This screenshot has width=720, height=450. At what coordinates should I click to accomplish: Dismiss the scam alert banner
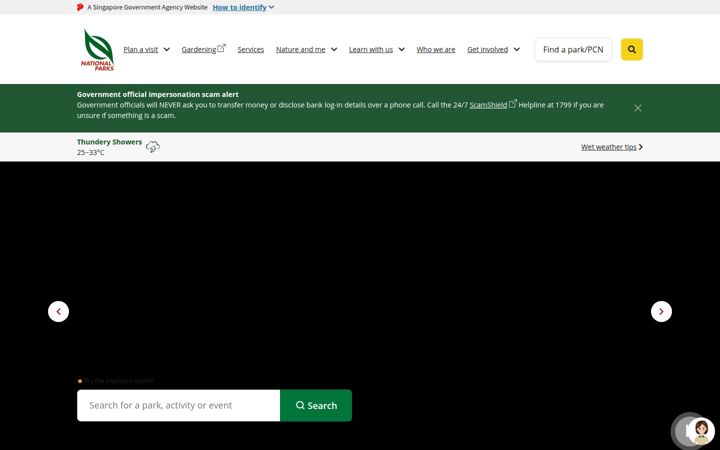tap(638, 108)
